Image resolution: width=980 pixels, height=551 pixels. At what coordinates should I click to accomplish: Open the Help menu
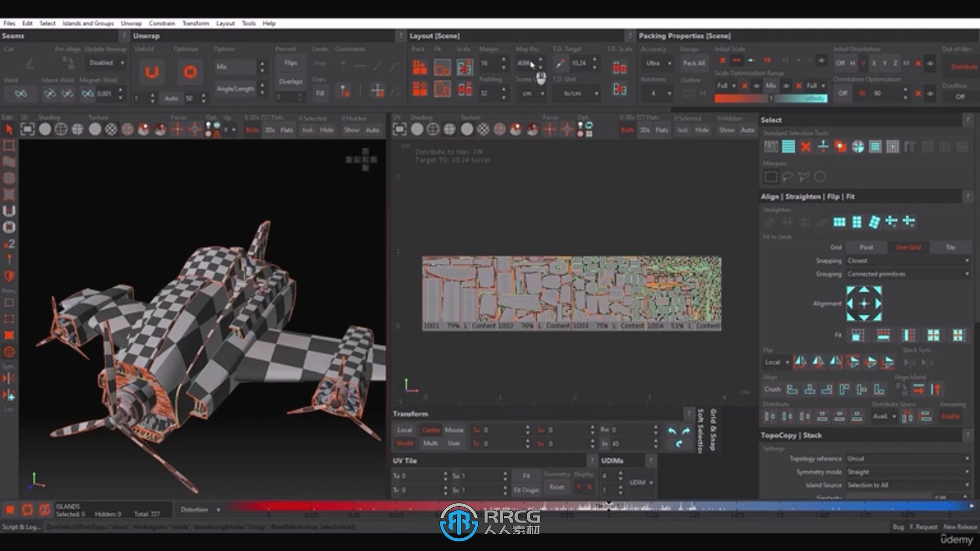click(x=269, y=23)
